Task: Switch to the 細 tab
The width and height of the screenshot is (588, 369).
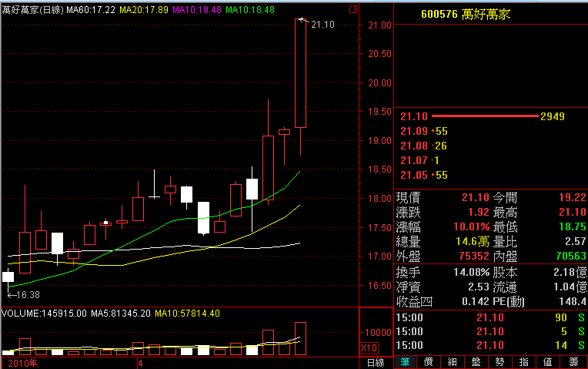Action: click(453, 362)
